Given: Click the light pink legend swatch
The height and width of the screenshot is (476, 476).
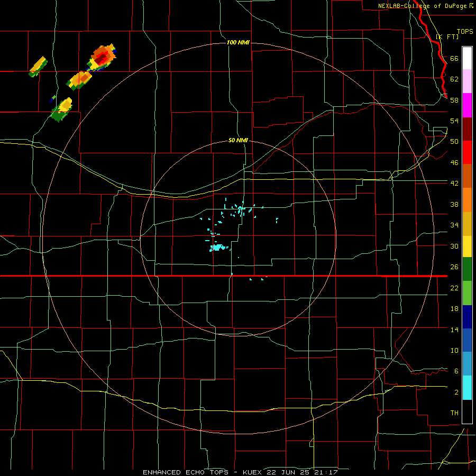Looking at the screenshot, I should (467, 81).
